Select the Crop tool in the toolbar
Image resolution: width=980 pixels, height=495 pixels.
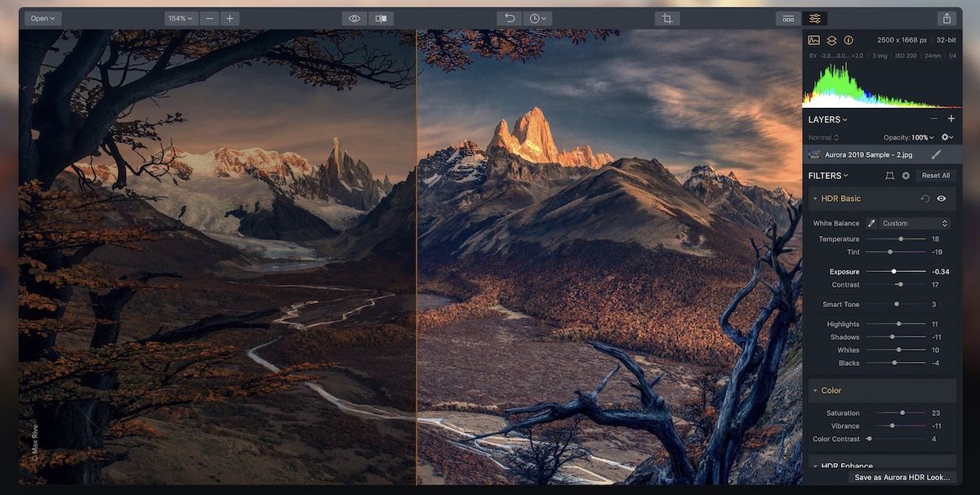click(667, 18)
